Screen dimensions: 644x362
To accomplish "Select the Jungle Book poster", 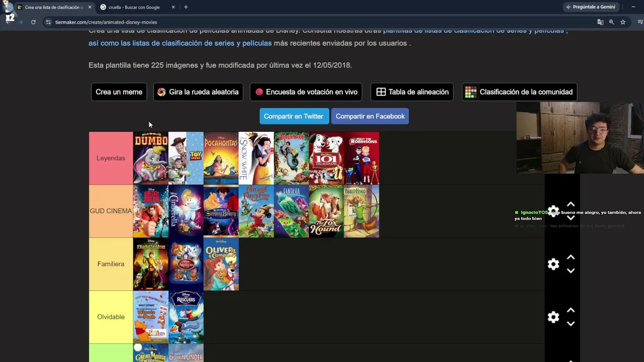I will [x=291, y=158].
